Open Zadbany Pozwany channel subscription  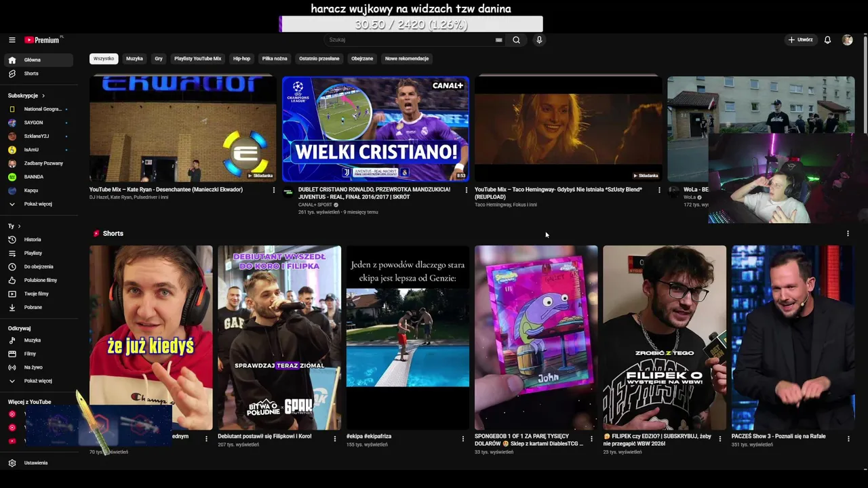(x=38, y=163)
